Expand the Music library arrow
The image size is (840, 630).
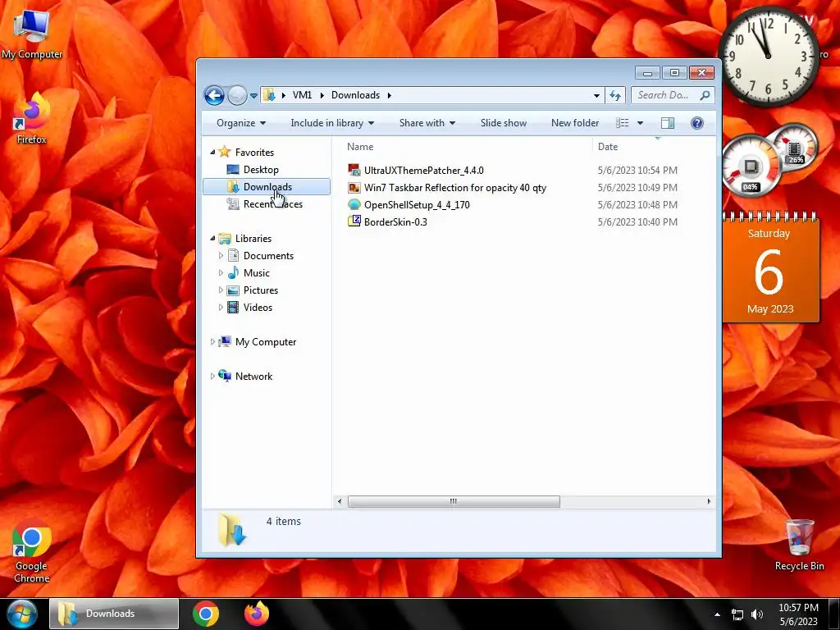click(221, 272)
